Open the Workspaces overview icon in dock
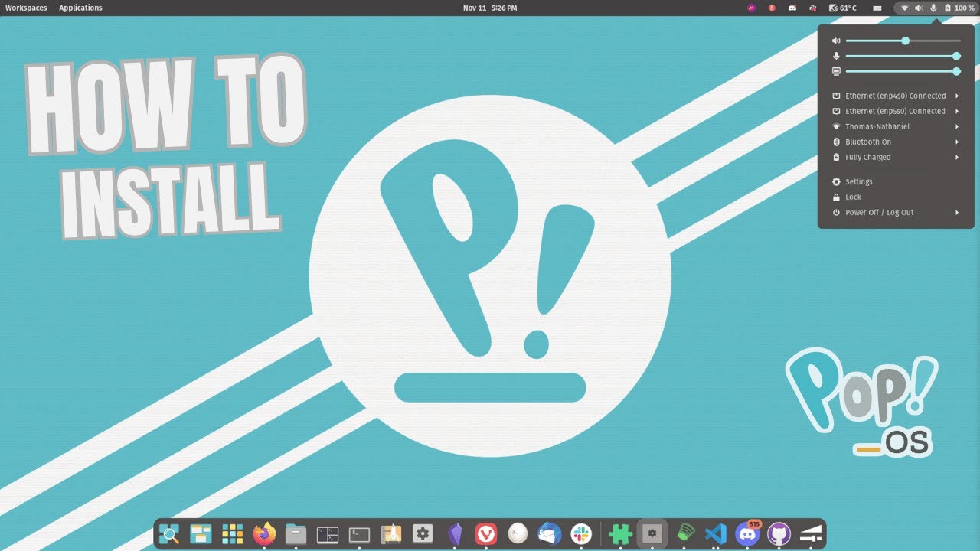 (201, 533)
